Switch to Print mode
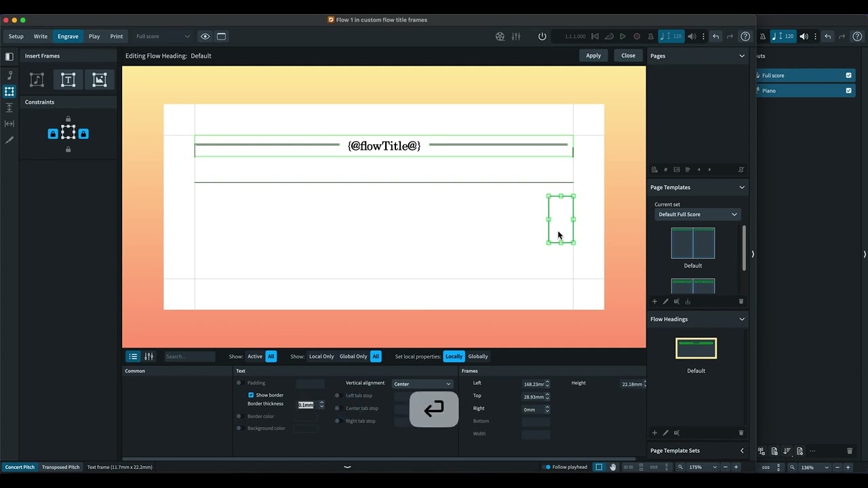 point(117,37)
